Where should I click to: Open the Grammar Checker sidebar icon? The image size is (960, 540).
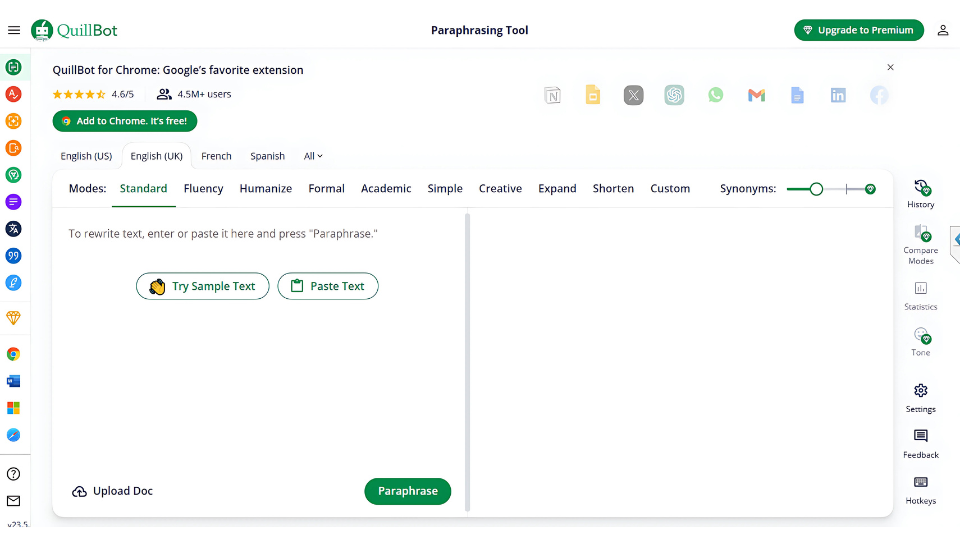[13, 94]
